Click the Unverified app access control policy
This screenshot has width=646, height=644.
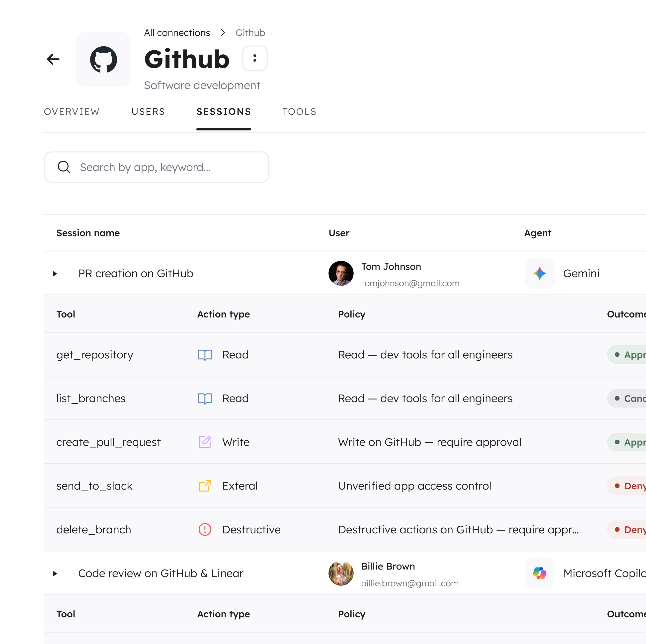415,486
